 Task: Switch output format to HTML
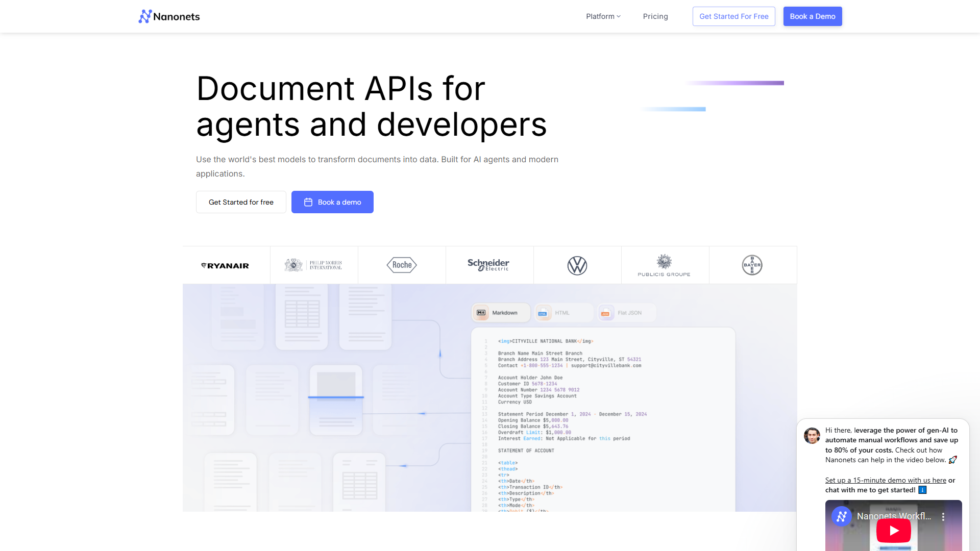pos(563,313)
